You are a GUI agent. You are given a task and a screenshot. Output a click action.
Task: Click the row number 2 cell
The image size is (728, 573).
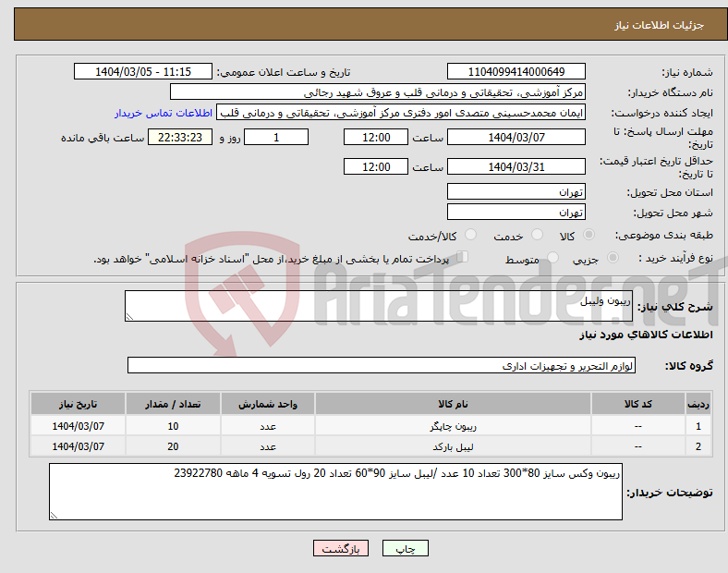[x=698, y=446]
